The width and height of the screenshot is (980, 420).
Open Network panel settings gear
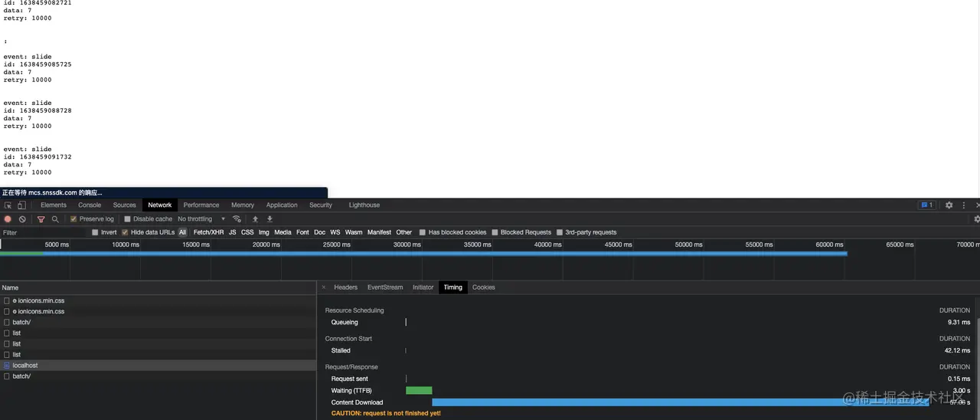pos(976,219)
